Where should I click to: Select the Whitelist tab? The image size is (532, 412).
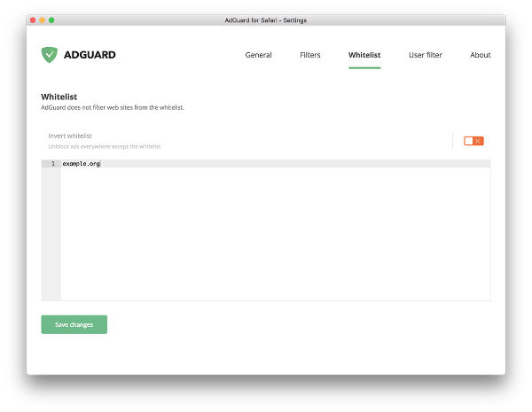tap(364, 55)
